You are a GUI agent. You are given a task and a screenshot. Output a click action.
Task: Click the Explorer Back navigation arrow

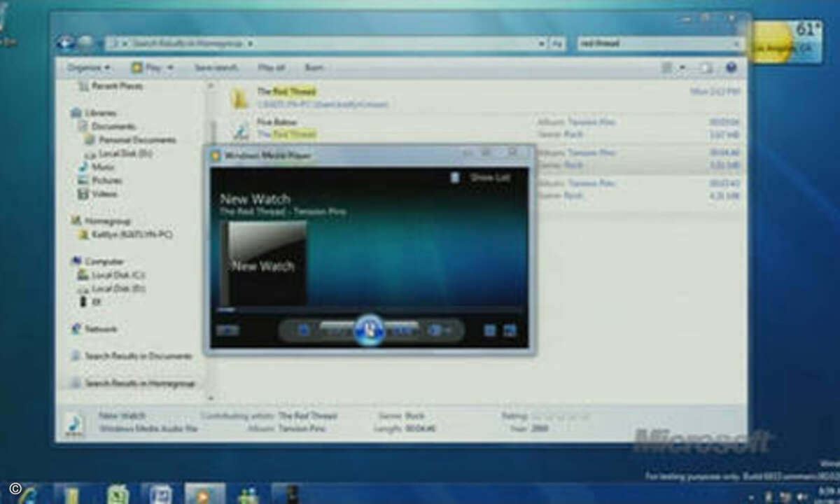(x=66, y=43)
